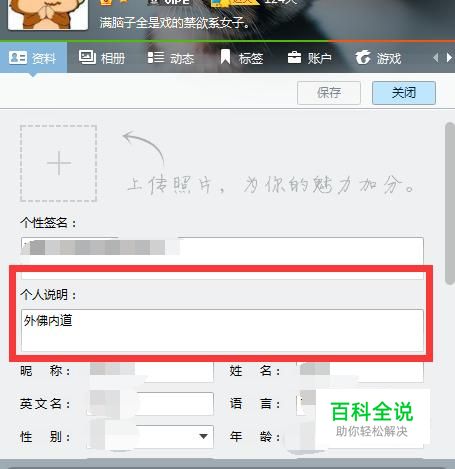Click the 个性签名 signature text field
The height and width of the screenshot is (469, 455).
pyautogui.click(x=222, y=258)
